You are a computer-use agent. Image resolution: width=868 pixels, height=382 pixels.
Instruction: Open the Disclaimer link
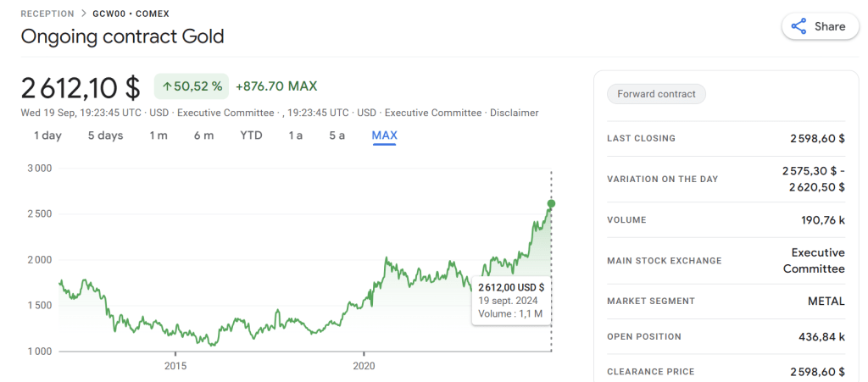pyautogui.click(x=514, y=113)
